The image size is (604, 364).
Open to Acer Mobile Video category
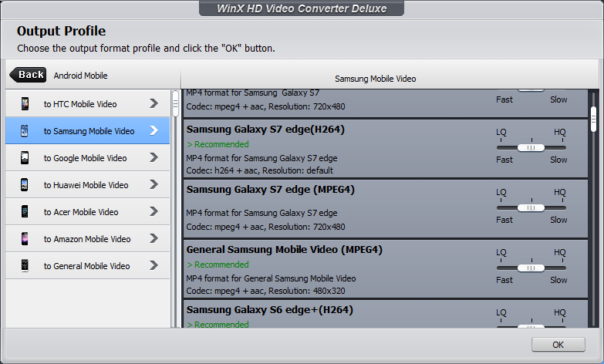87,211
